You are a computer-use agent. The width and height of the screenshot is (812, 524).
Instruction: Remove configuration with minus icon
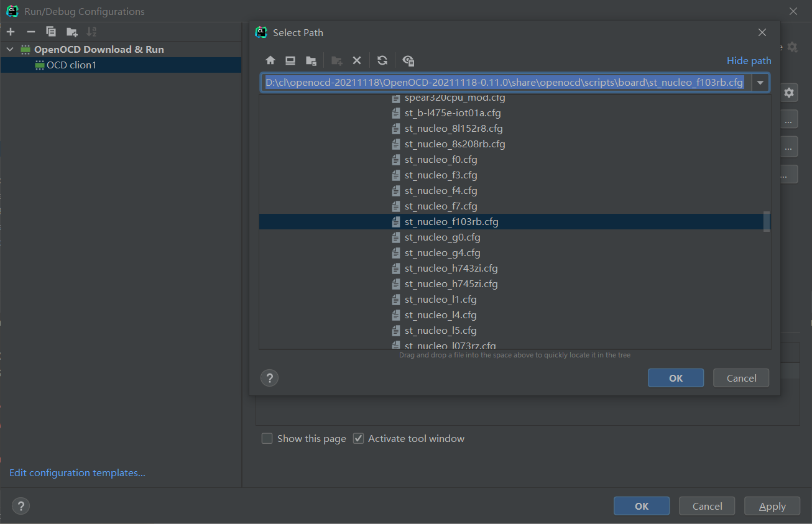point(31,32)
